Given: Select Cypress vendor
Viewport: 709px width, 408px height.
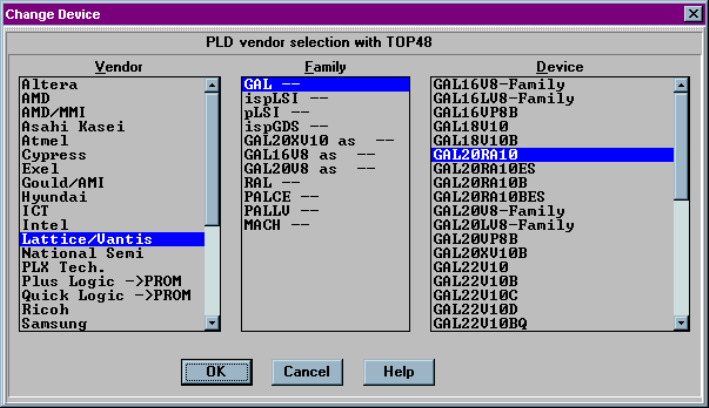Looking at the screenshot, I should click(112, 155).
